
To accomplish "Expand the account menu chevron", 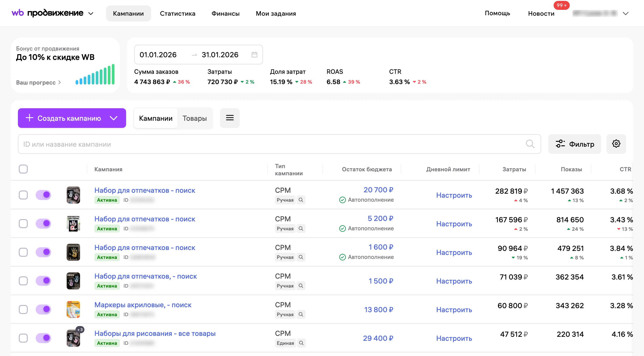I will click(x=625, y=13).
